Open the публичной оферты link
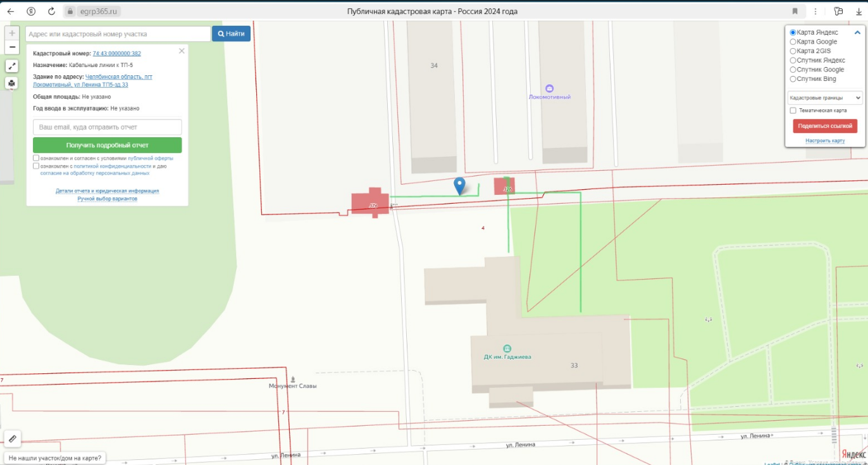 (x=150, y=158)
